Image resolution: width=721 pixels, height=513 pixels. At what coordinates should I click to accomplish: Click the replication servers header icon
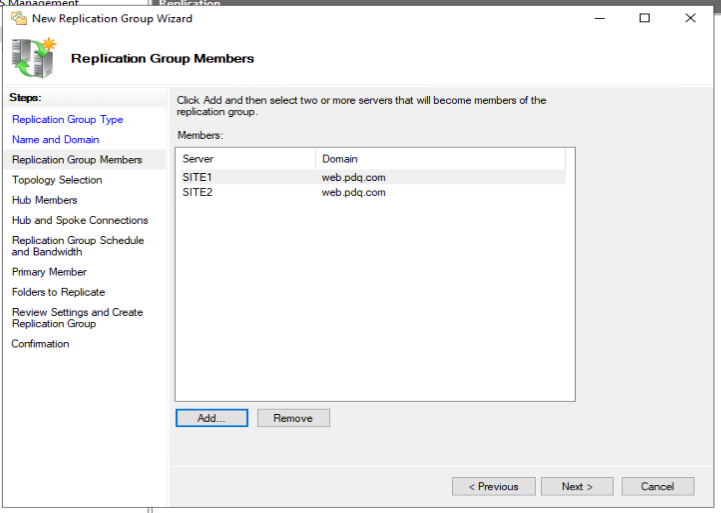click(x=34, y=58)
